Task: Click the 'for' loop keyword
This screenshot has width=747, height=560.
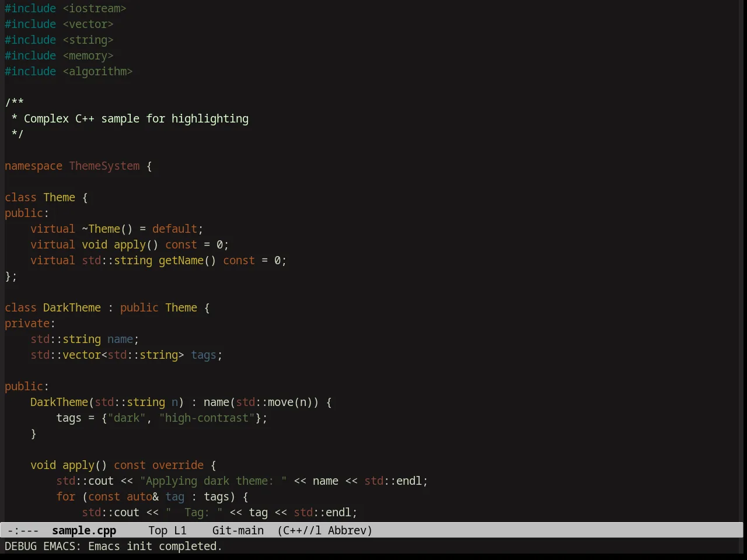Action: coord(65,496)
